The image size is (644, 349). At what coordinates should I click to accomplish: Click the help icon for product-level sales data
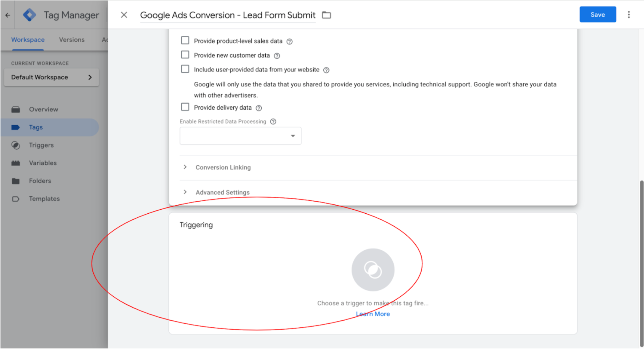tap(289, 41)
